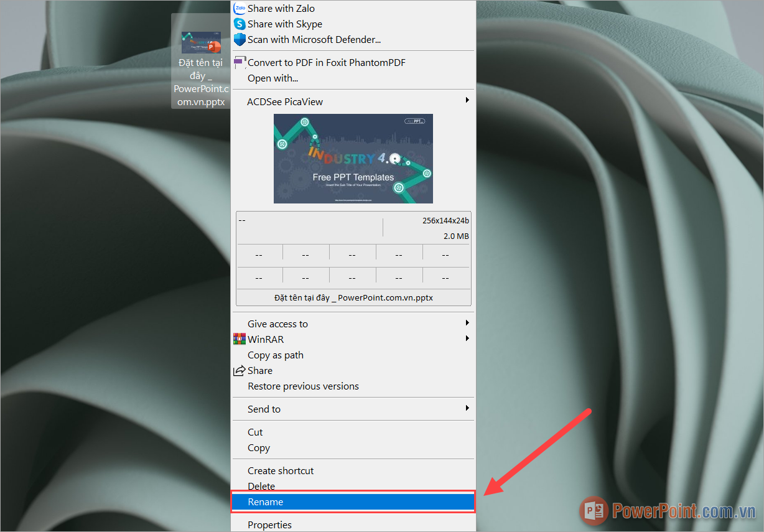The width and height of the screenshot is (764, 532).
Task: Click the WinRAR archive icon
Action: [239, 338]
